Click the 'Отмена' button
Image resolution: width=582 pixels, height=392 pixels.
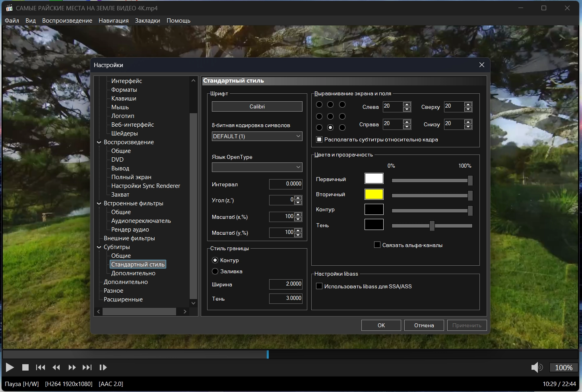point(424,325)
